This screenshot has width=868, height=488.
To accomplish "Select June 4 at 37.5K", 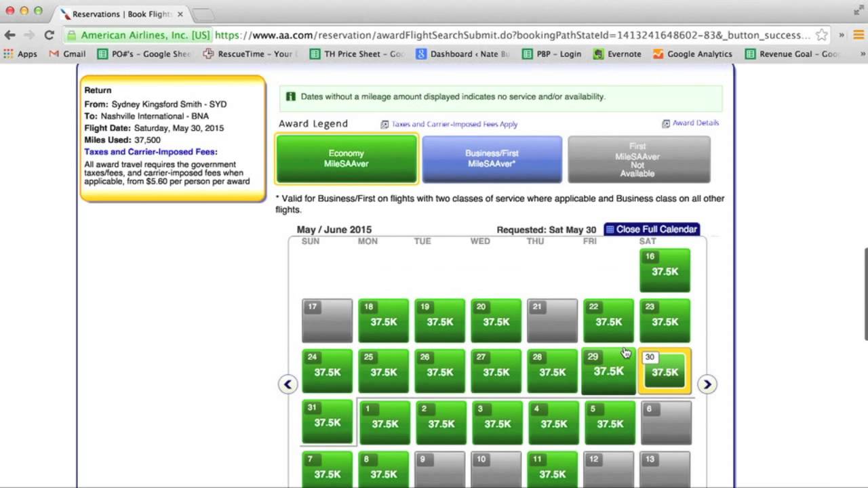I will coord(553,423).
